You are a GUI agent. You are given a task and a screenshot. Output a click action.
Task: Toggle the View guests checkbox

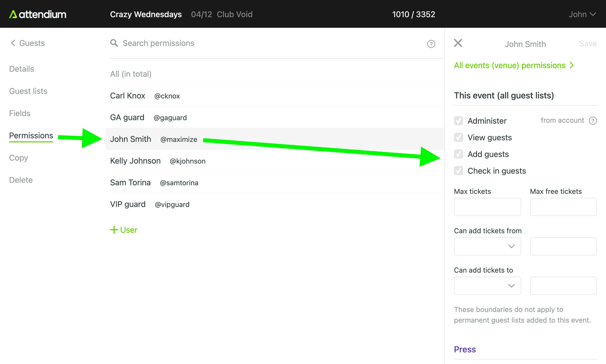(x=458, y=138)
